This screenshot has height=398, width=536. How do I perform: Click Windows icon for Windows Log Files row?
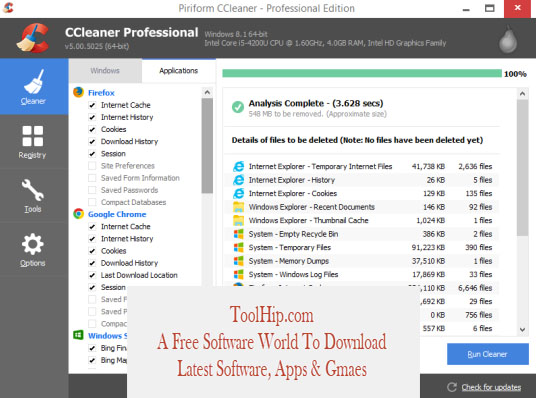tap(238, 274)
